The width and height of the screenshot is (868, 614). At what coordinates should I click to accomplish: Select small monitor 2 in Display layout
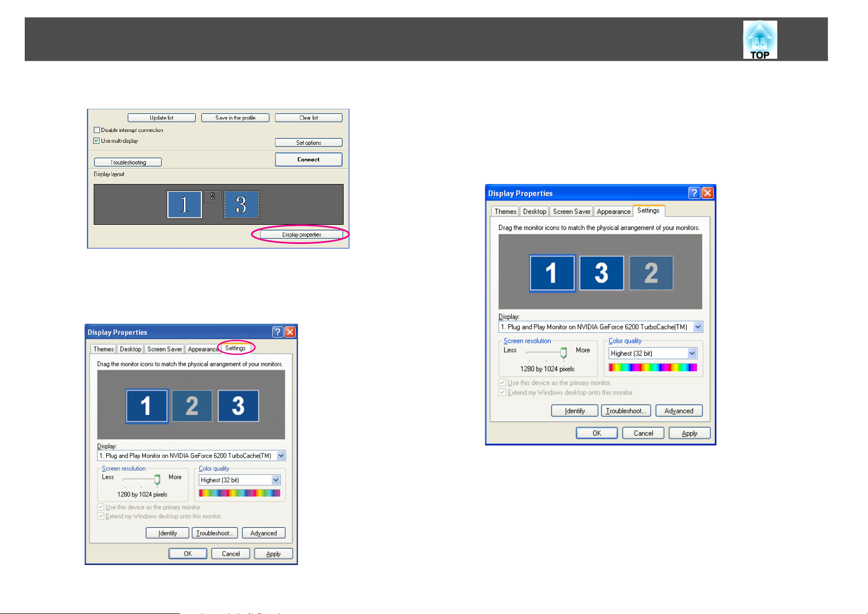point(213,196)
